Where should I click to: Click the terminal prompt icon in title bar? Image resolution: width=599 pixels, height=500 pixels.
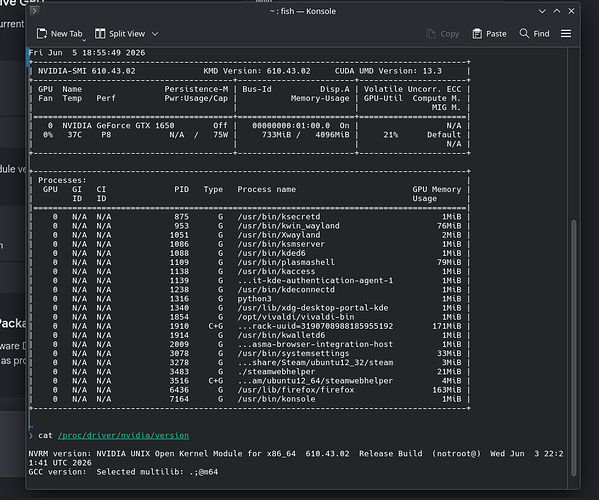point(34,11)
